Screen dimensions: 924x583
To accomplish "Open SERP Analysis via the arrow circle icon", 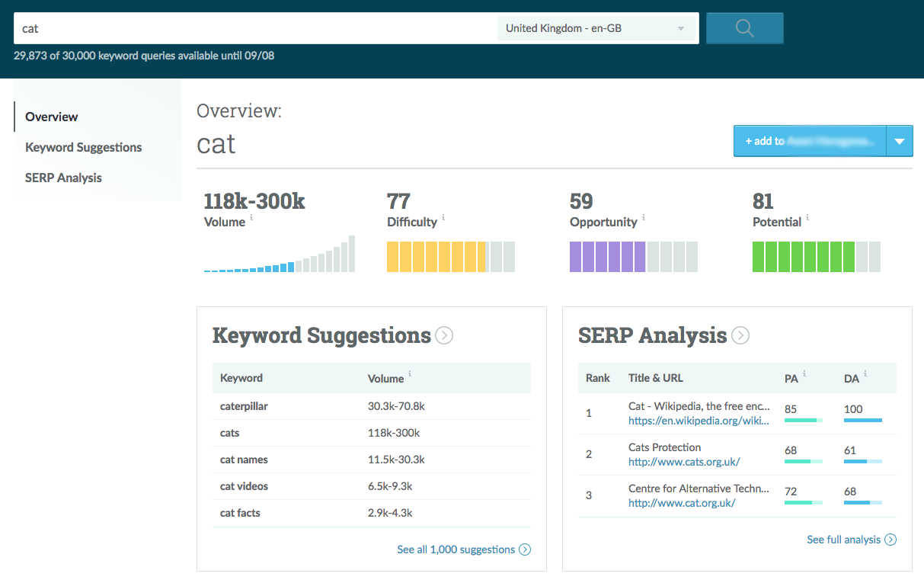I will [740, 335].
